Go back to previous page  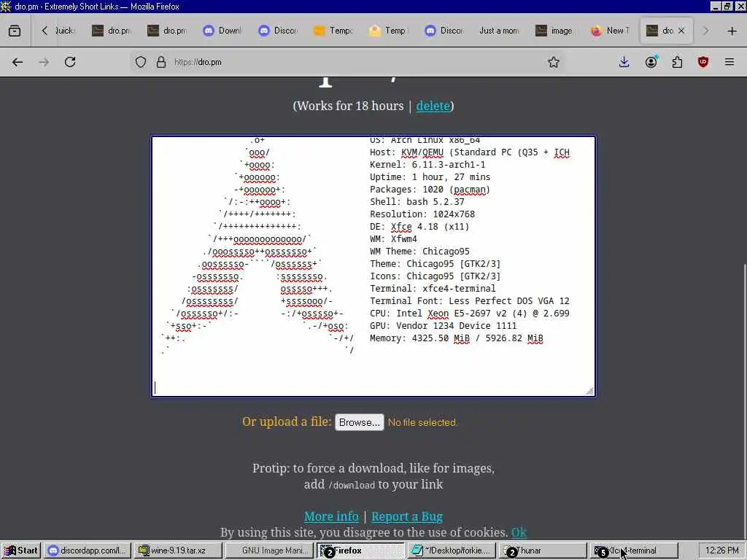click(18, 62)
